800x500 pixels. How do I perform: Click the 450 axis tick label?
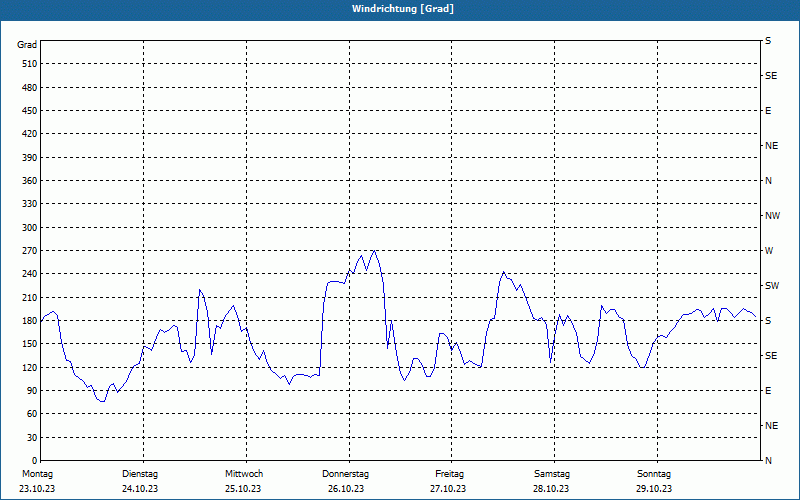tap(30, 111)
